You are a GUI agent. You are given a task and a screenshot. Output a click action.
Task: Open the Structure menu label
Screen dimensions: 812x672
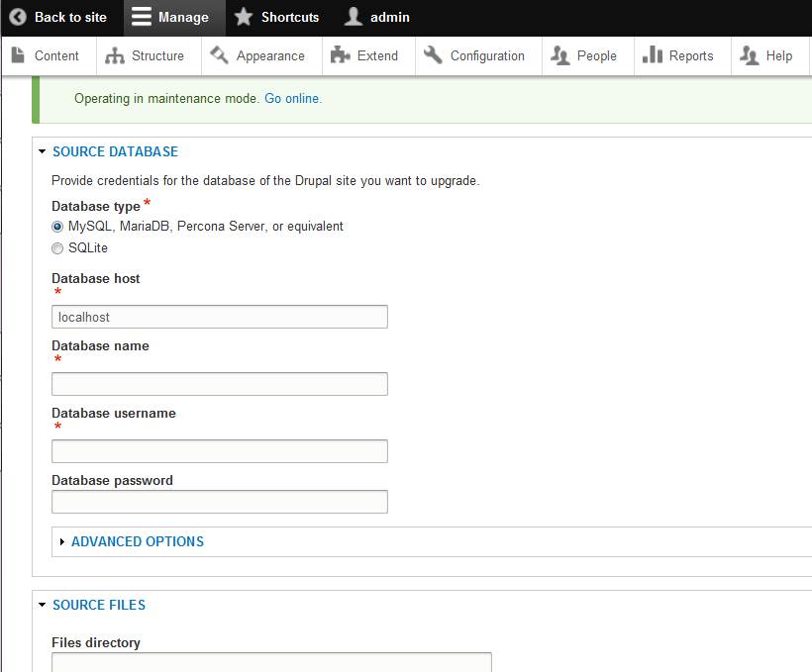pyautogui.click(x=158, y=55)
